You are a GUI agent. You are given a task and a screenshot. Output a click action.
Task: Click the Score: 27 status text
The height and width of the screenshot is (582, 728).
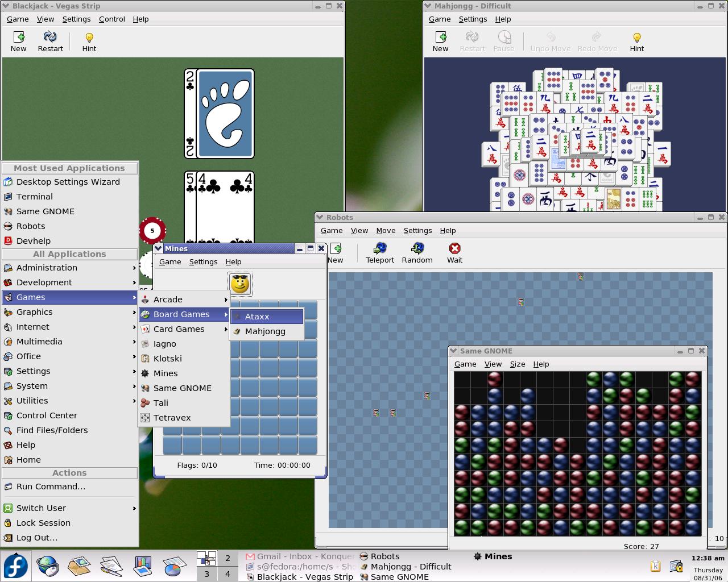[641, 546]
